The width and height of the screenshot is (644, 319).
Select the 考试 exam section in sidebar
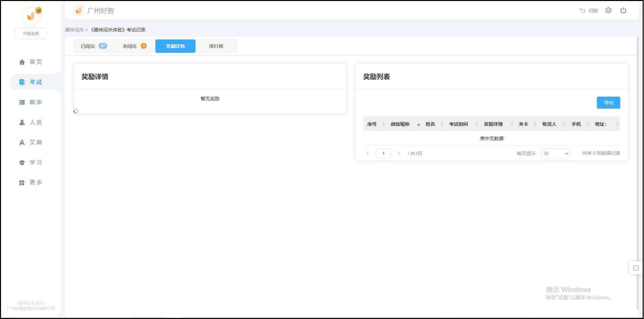[x=35, y=82]
